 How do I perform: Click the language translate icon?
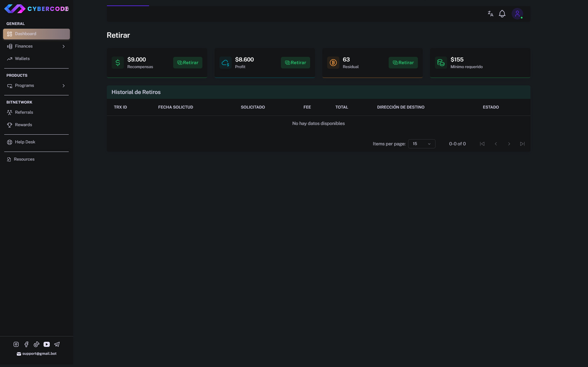coord(490,14)
